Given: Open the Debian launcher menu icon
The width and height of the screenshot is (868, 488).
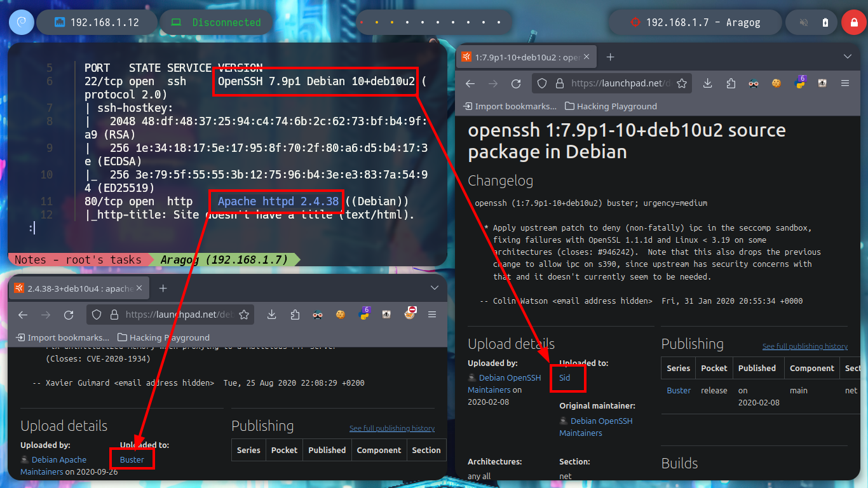Looking at the screenshot, I should pos(21,23).
